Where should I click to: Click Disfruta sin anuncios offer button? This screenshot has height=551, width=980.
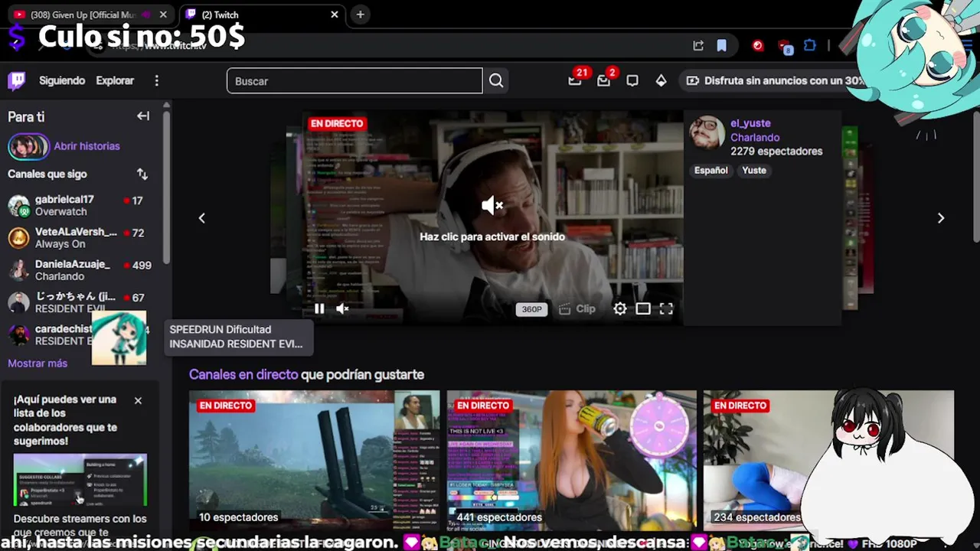[775, 80]
